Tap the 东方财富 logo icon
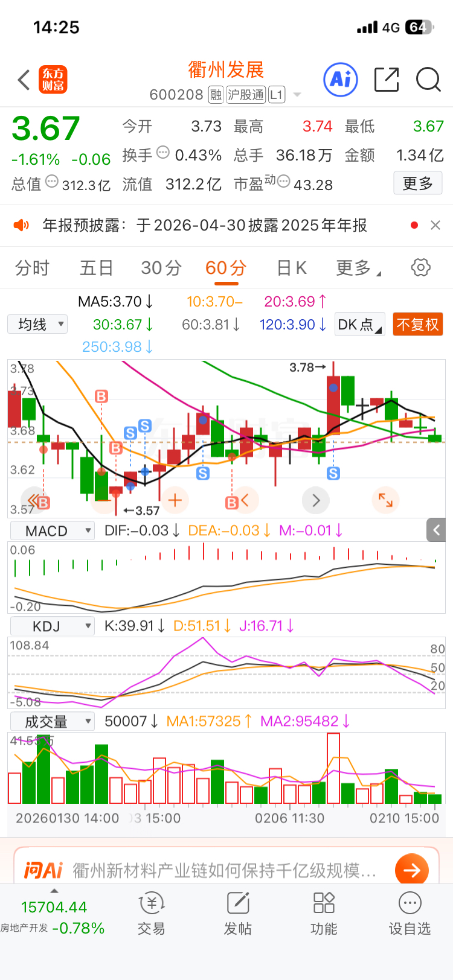 click(x=53, y=80)
